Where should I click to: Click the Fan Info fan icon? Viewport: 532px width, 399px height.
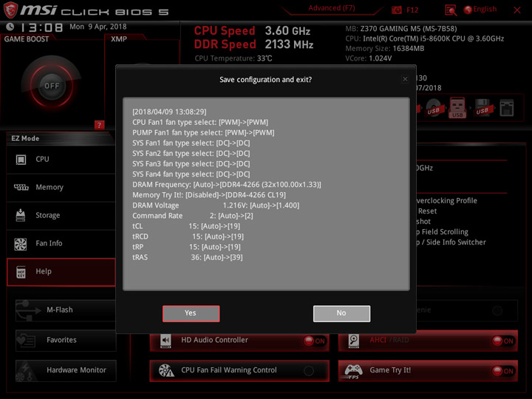click(x=21, y=244)
